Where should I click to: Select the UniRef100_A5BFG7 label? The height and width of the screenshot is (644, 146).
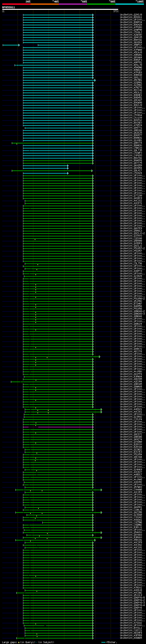coord(131,45)
